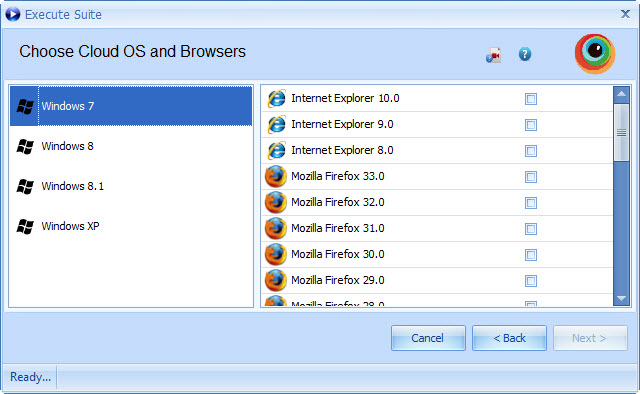Click the Execute Suite play icon in title bar
Screen dimensions: 640x394
13,14
